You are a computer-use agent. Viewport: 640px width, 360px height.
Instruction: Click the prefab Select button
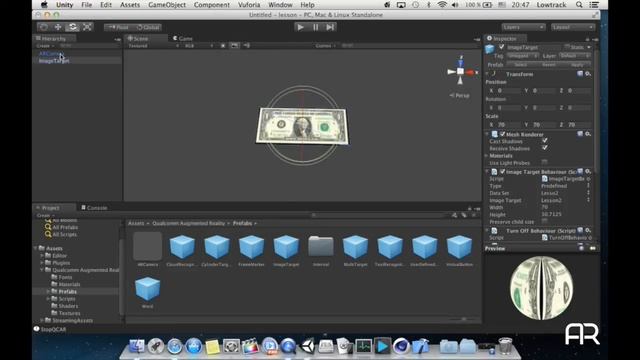coord(520,65)
